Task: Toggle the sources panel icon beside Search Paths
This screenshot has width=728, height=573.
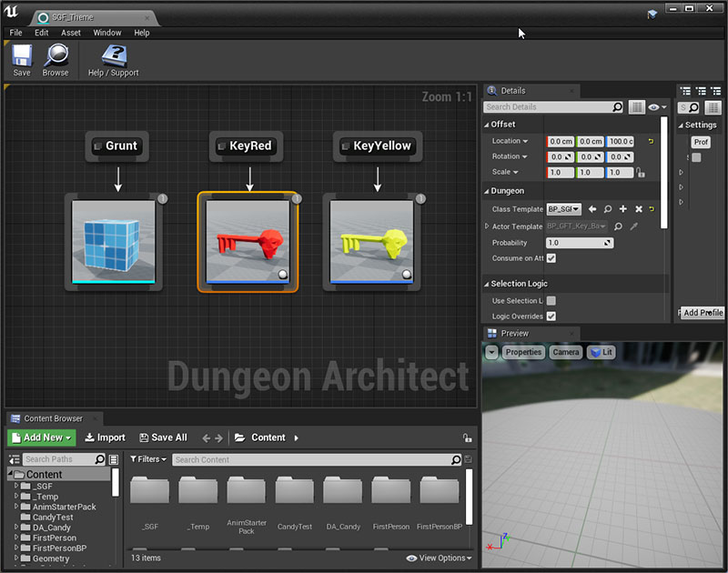Action: (15, 459)
